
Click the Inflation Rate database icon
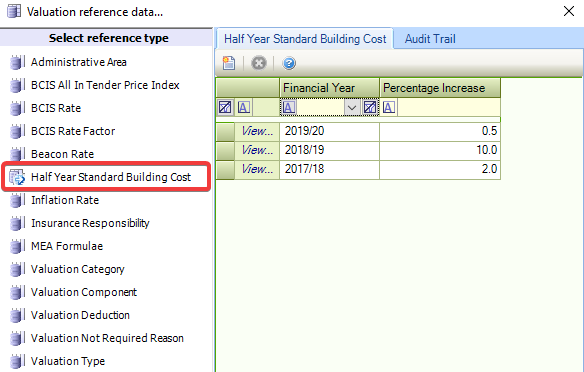pyautogui.click(x=17, y=200)
